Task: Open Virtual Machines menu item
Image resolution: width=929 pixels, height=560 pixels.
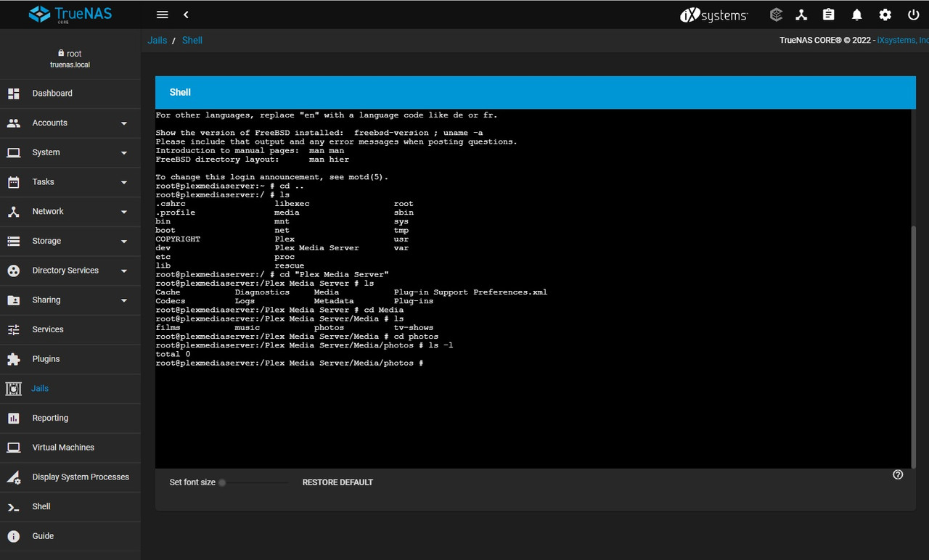Action: coord(70,448)
